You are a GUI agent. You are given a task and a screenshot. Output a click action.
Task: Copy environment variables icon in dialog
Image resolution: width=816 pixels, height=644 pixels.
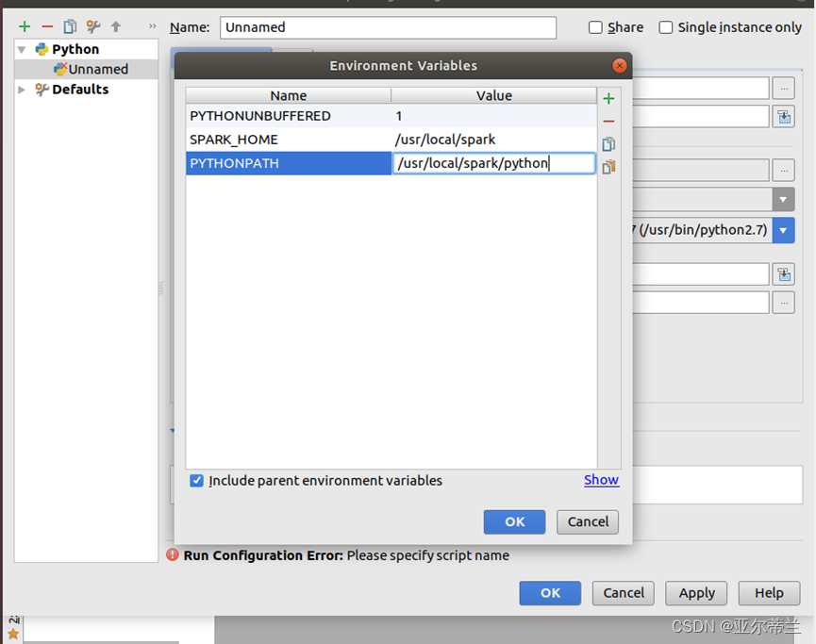pos(608,144)
